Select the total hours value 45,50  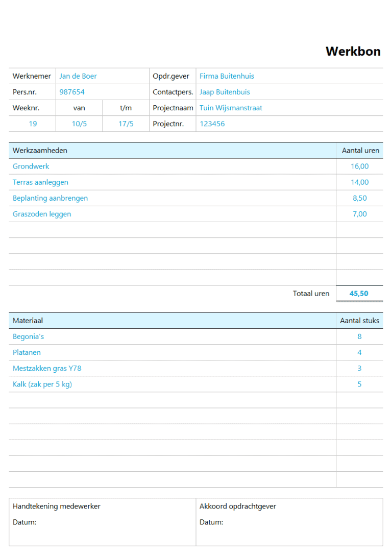coord(359,294)
